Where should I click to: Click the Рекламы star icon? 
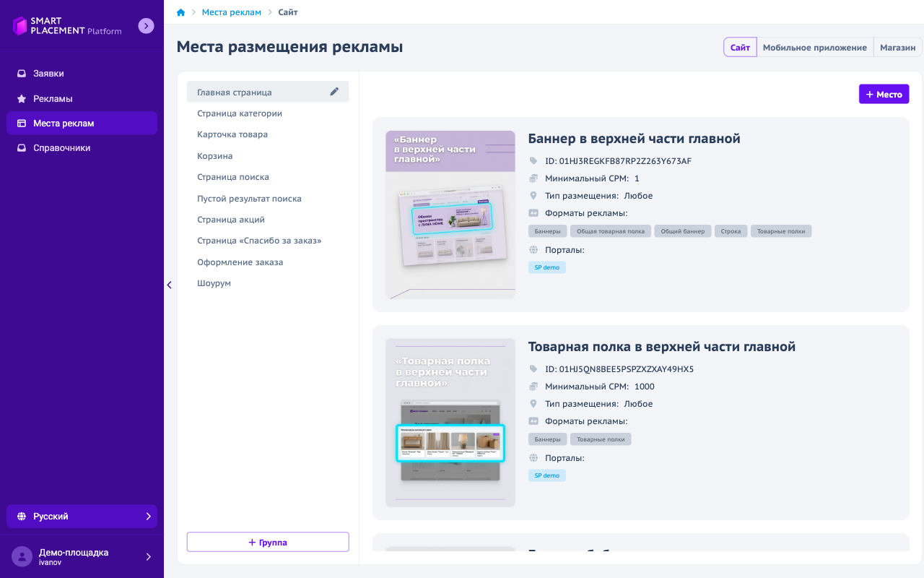(22, 98)
